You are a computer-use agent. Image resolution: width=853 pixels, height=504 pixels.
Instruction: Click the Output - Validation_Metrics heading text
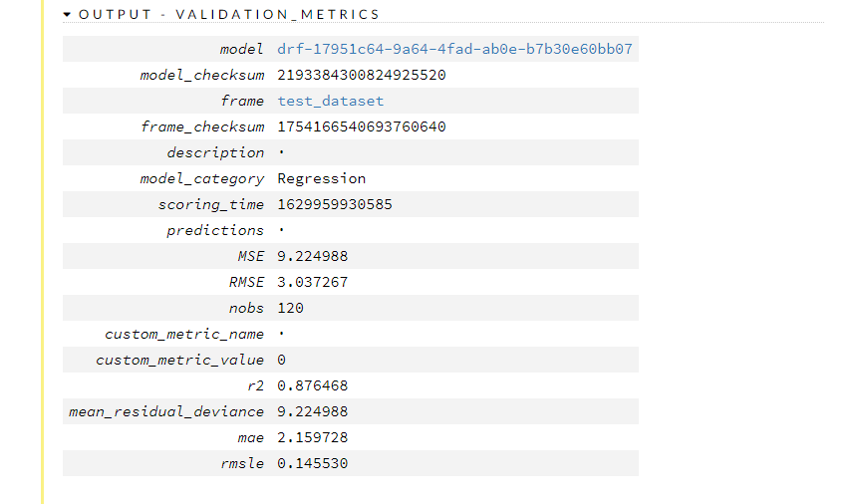tap(228, 15)
